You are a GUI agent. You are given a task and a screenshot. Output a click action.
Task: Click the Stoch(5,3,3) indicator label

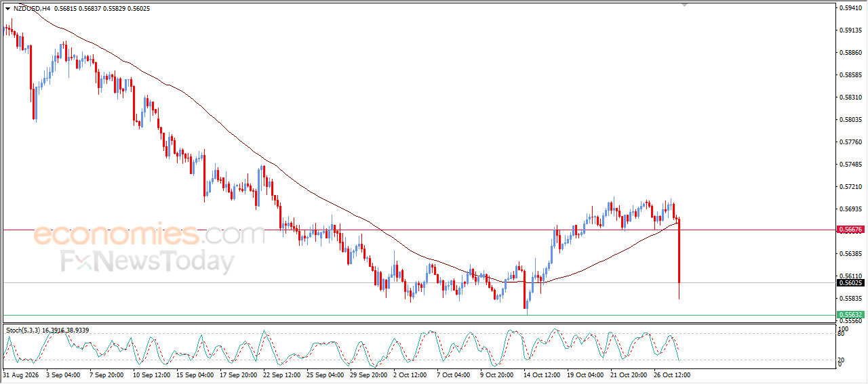23,330
